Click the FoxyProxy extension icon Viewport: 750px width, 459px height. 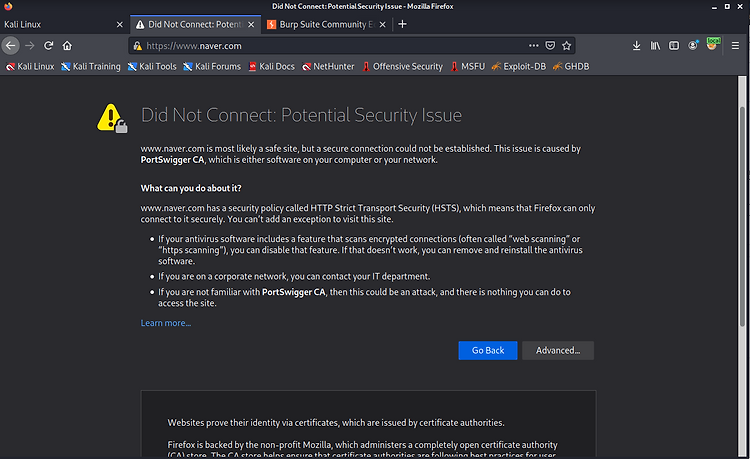pos(713,44)
